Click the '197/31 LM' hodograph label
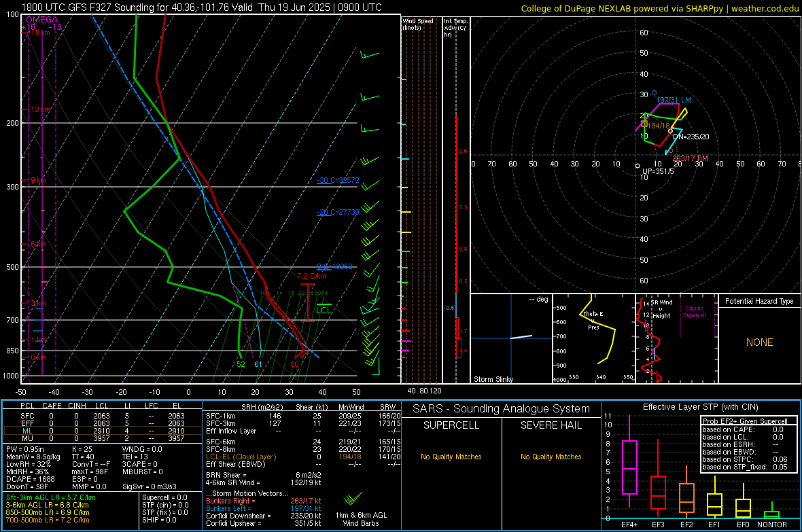Image resolution: width=802 pixels, height=532 pixels. [674, 101]
